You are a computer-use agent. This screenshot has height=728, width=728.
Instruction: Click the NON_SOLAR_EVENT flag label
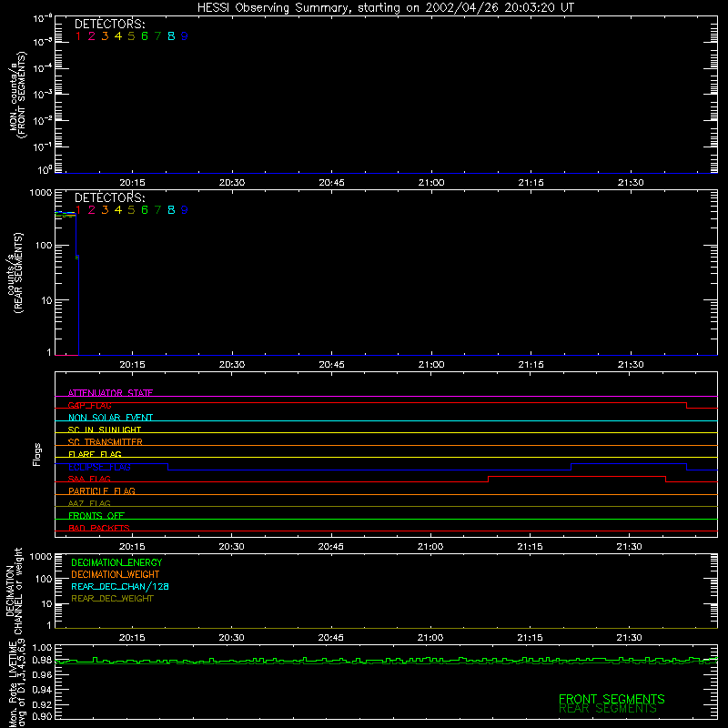click(110, 418)
